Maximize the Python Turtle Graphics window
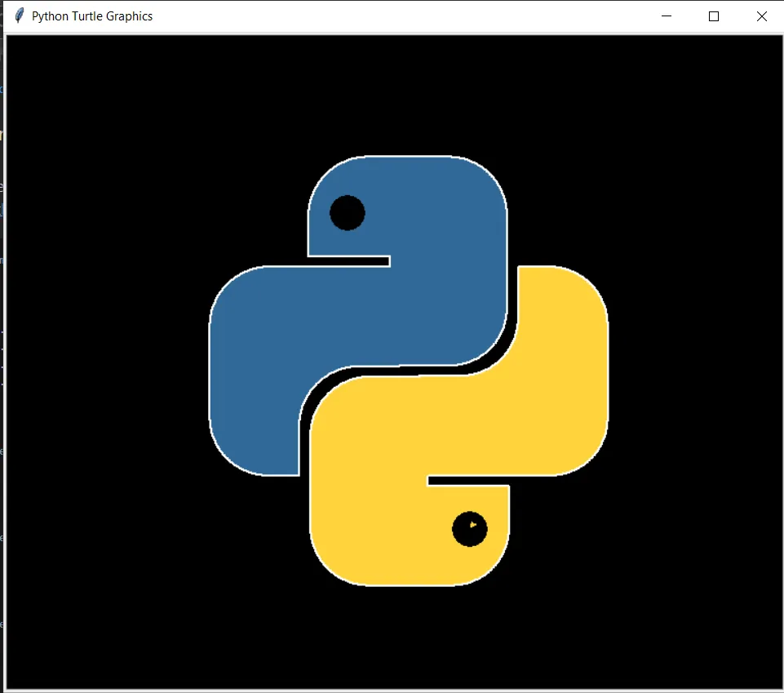Image resolution: width=784 pixels, height=693 pixels. pos(714,16)
